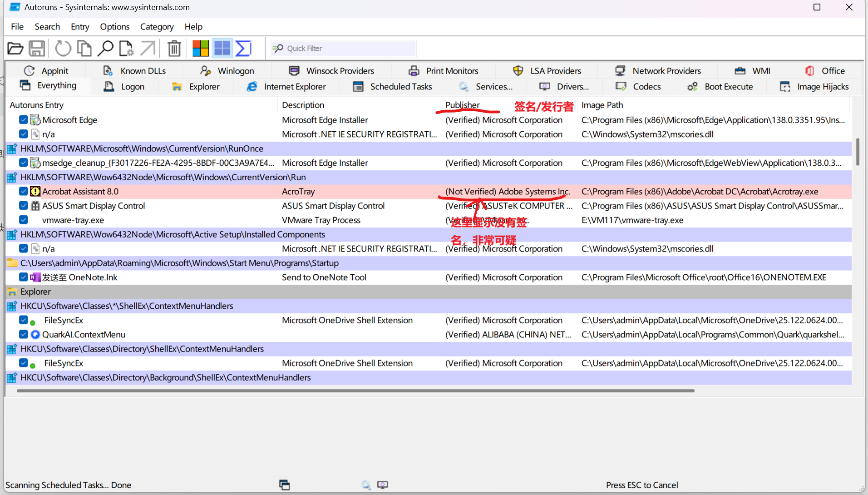
Task: Open the Help menu
Action: pos(193,27)
